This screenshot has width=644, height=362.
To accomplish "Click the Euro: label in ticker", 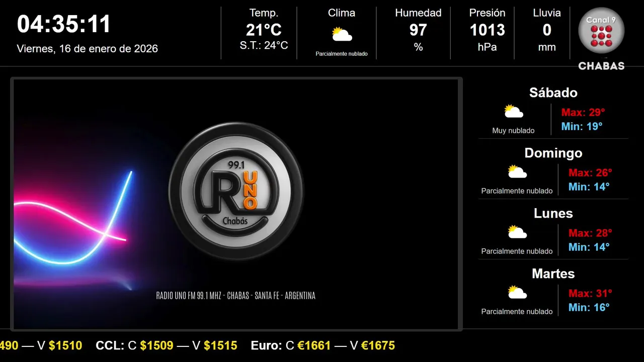I will [267, 345].
